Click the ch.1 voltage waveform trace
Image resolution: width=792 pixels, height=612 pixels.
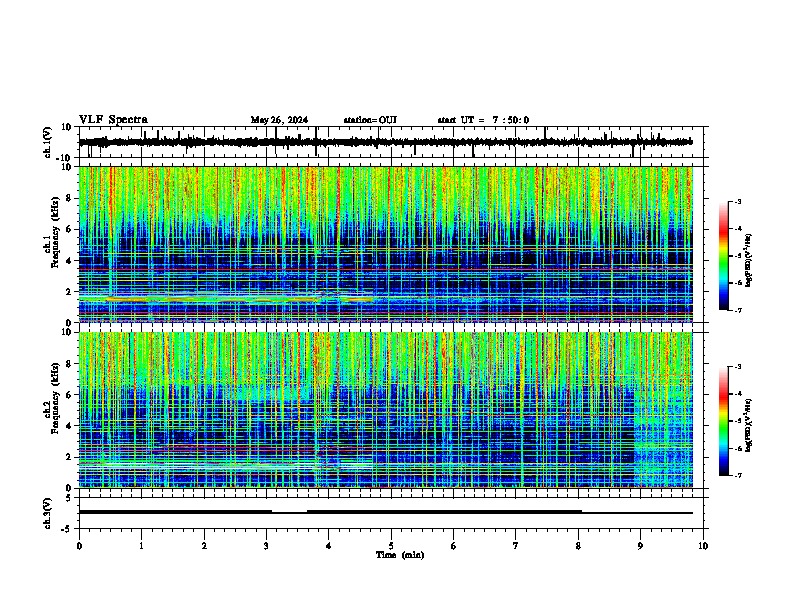pos(385,142)
